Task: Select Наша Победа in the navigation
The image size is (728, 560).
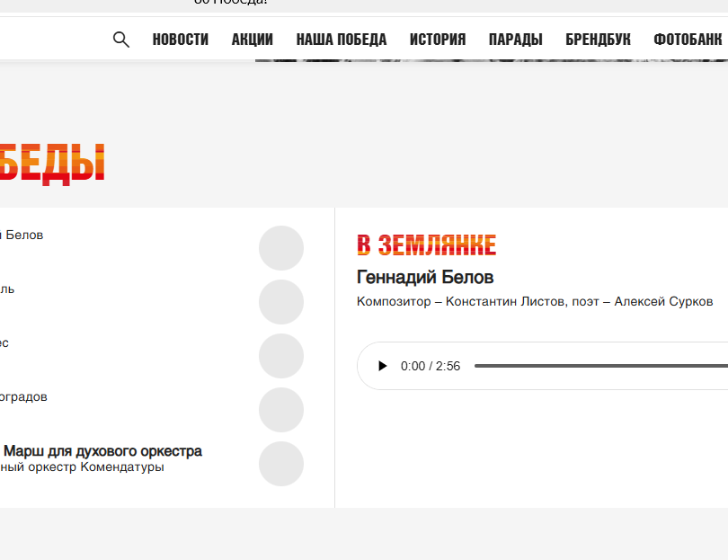Action: 342,40
